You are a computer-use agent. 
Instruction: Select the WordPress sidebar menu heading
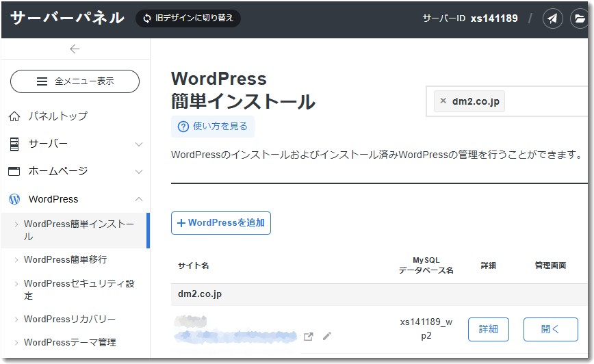[53, 199]
